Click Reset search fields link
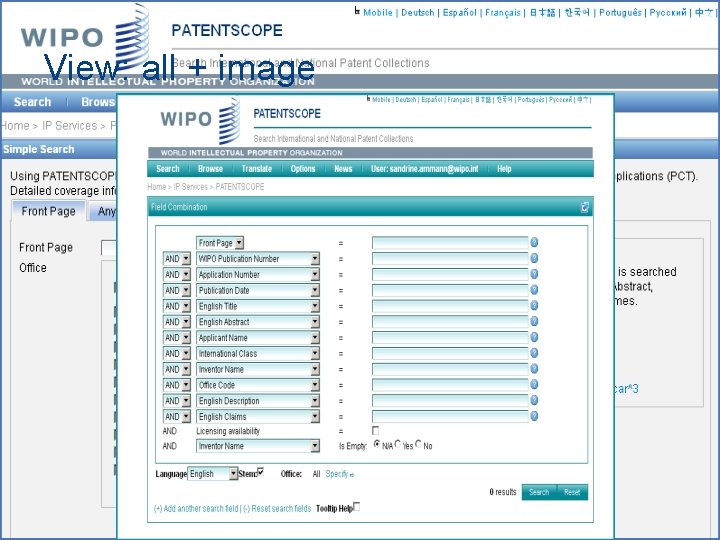The image size is (720, 540). click(x=277, y=509)
